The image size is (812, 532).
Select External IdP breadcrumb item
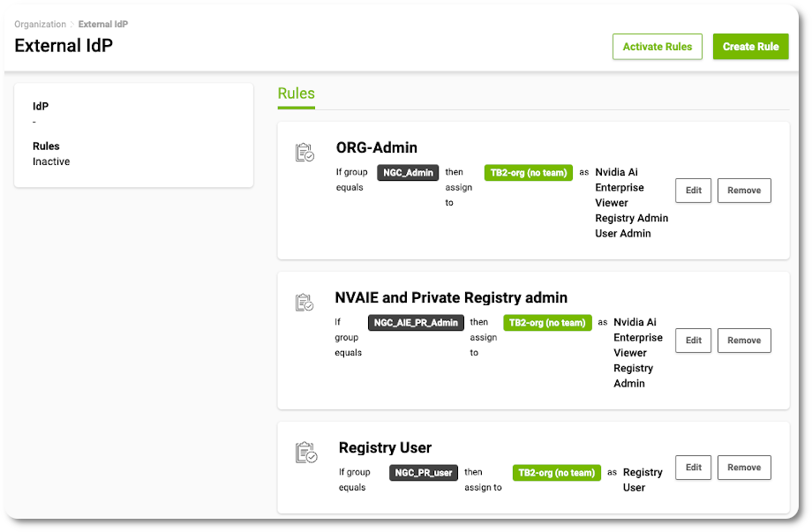coord(102,25)
